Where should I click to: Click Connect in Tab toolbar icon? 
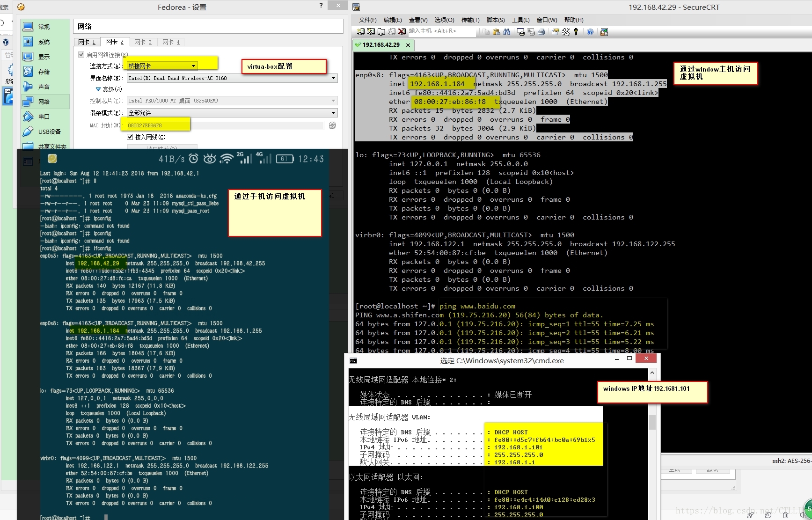(381, 32)
